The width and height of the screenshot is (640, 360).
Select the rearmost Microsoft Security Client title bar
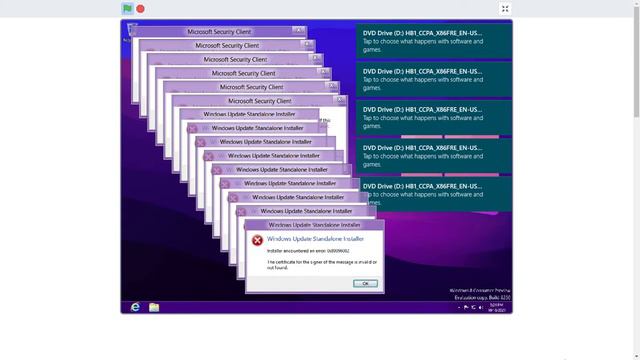(x=219, y=31)
